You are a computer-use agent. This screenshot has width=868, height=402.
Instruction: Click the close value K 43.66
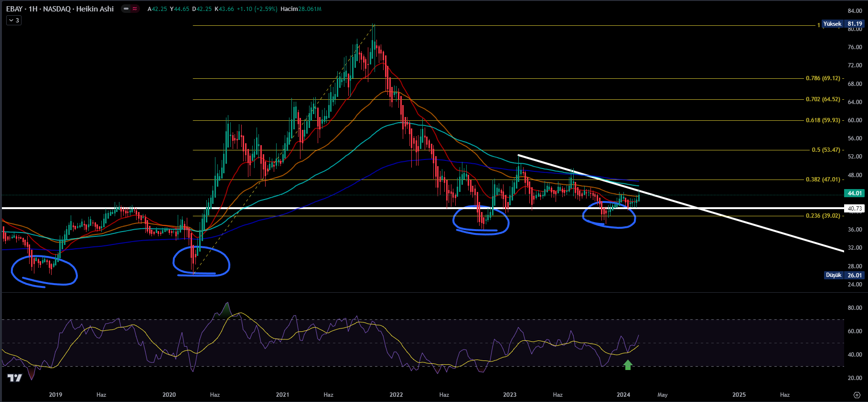coord(225,9)
